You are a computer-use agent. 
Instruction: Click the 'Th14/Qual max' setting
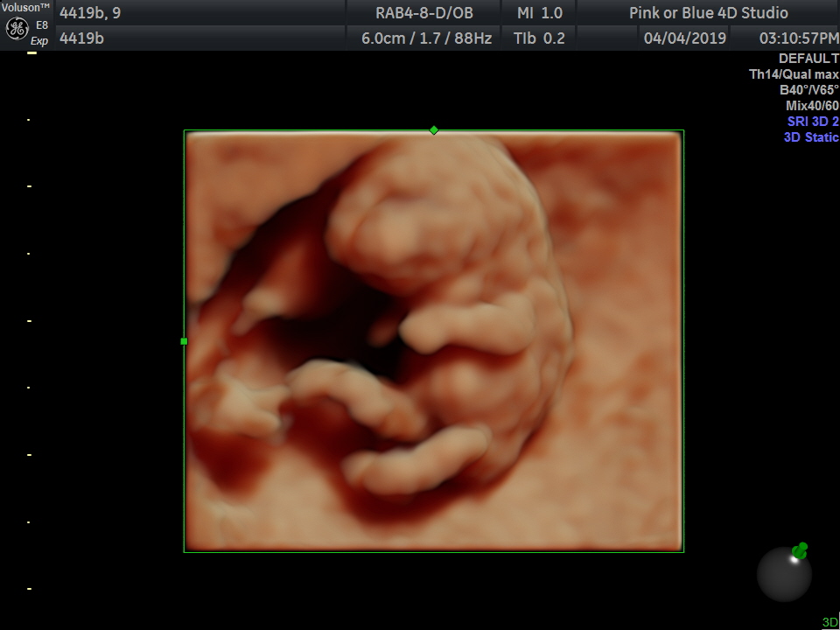[x=794, y=73]
